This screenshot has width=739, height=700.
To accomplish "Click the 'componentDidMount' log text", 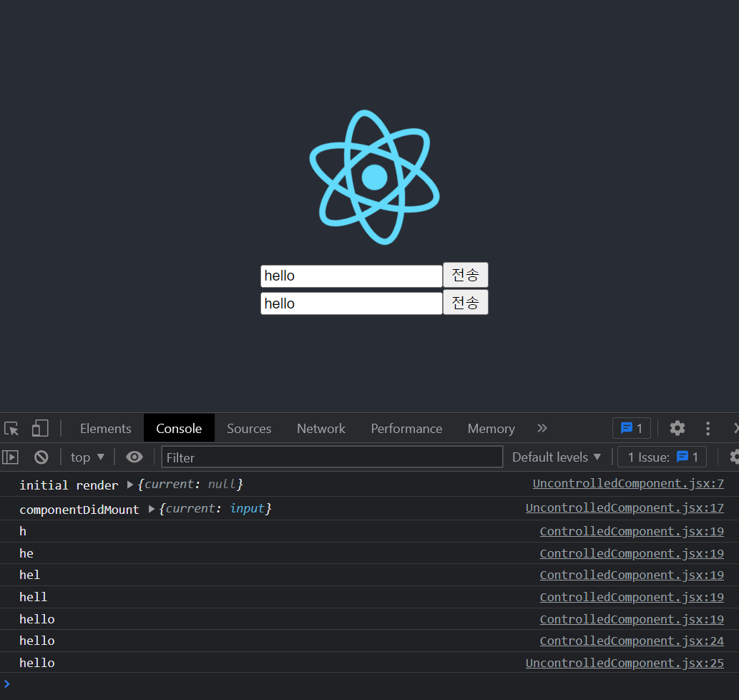I will [x=79, y=510].
